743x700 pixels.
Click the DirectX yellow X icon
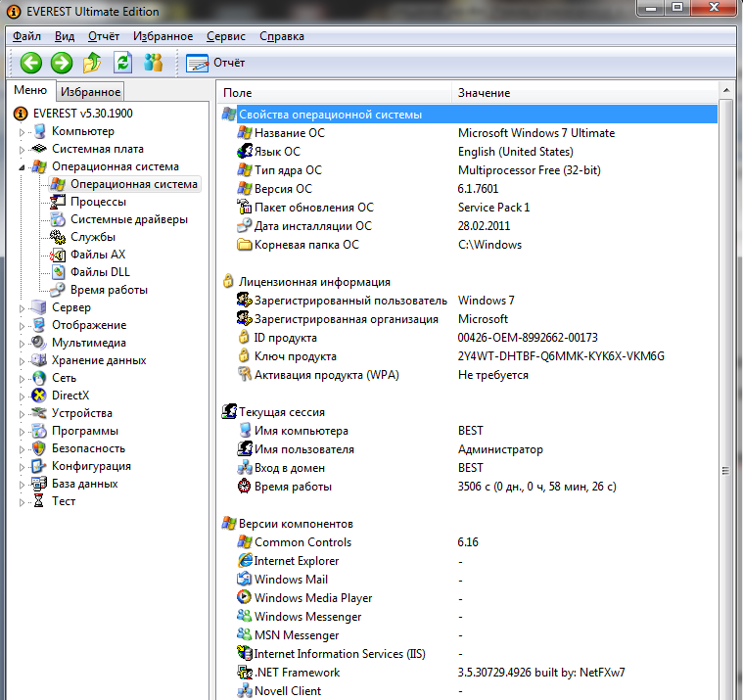pyautogui.click(x=39, y=396)
